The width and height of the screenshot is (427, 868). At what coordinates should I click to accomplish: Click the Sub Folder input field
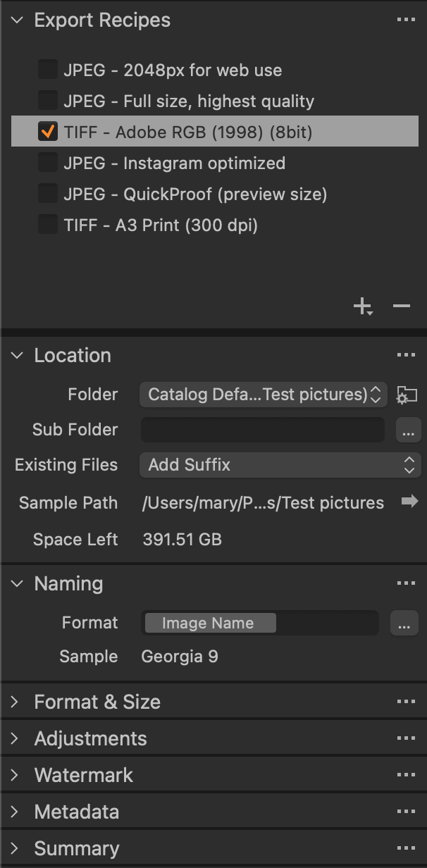(x=263, y=430)
